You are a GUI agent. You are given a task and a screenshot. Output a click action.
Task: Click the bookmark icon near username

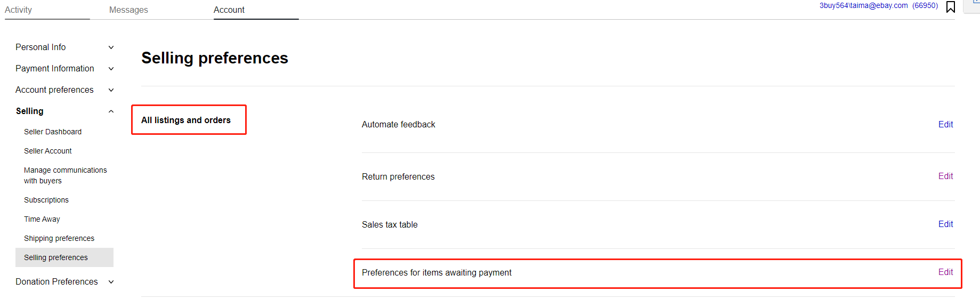[950, 7]
